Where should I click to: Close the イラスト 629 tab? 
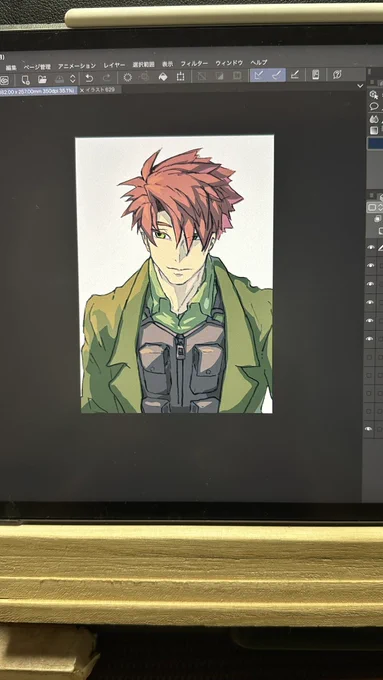tap(82, 91)
